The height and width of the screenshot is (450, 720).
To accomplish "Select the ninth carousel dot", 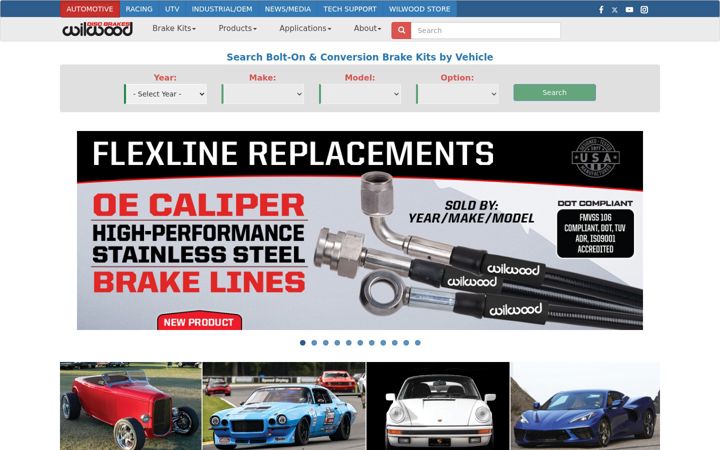I will pos(394,343).
